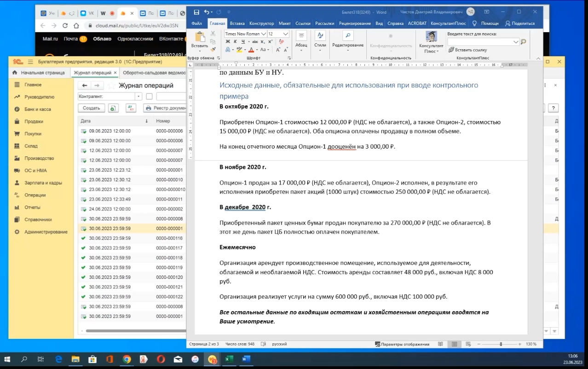
Task: Expand the Контрагент filter dropdown
Action: [138, 97]
